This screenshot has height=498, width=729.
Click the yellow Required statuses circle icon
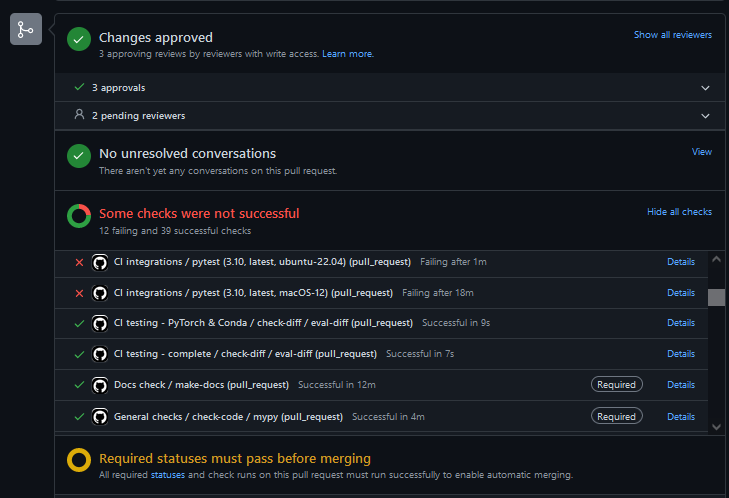[79, 460]
